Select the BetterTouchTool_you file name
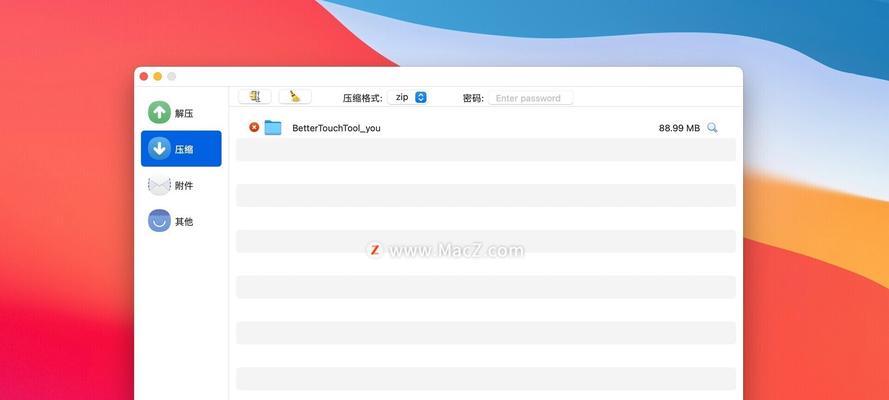This screenshot has width=889, height=400. tap(336, 128)
